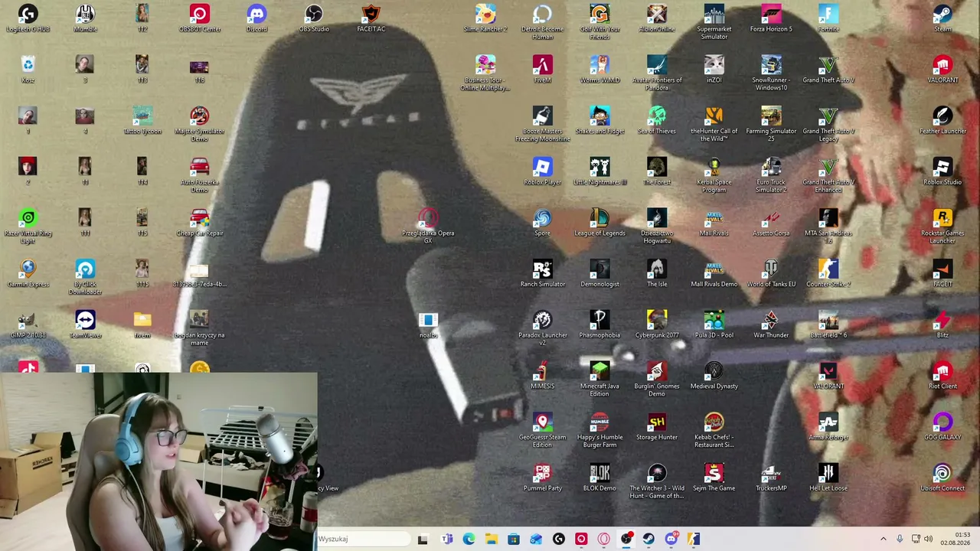
Task: Select the Storage Hunter icon
Action: tap(657, 427)
